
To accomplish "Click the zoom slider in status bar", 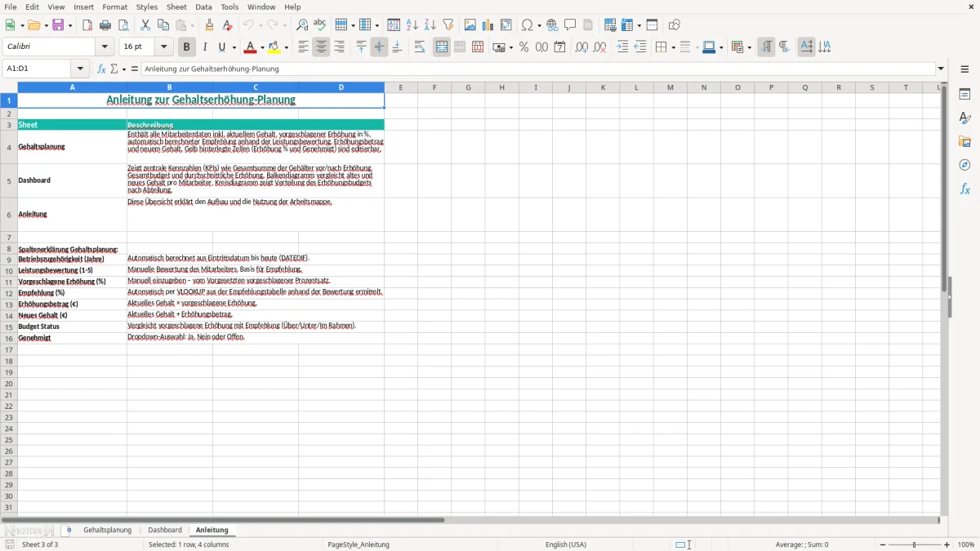I will 914,544.
